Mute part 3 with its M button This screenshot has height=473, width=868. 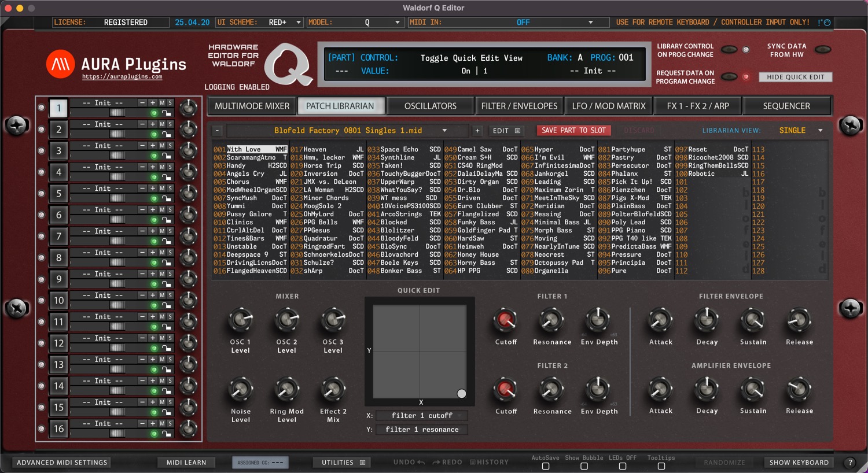pyautogui.click(x=162, y=146)
